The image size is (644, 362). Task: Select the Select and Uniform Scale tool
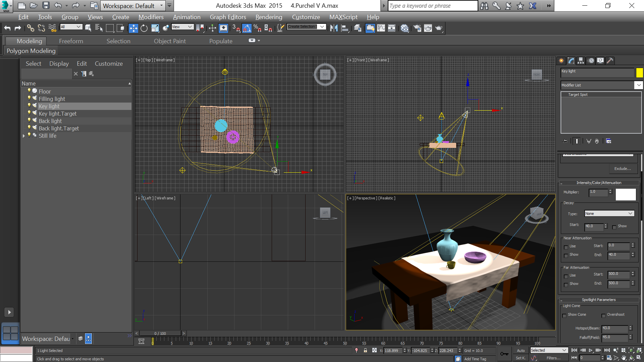(155, 28)
